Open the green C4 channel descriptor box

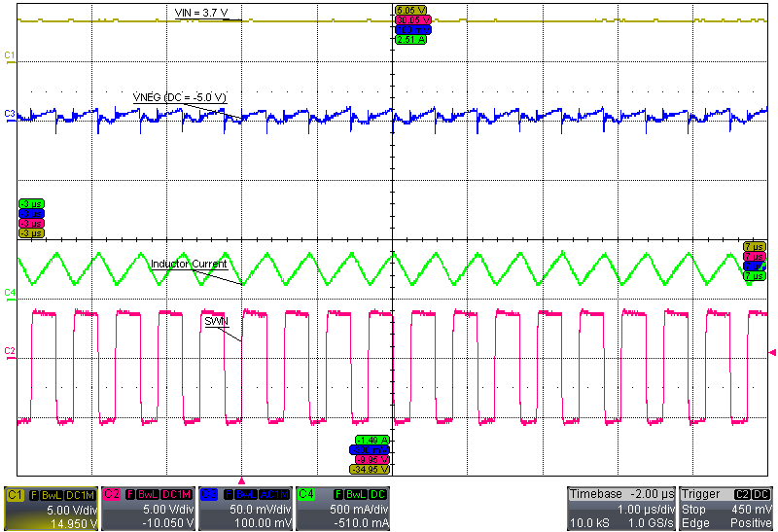[341, 508]
